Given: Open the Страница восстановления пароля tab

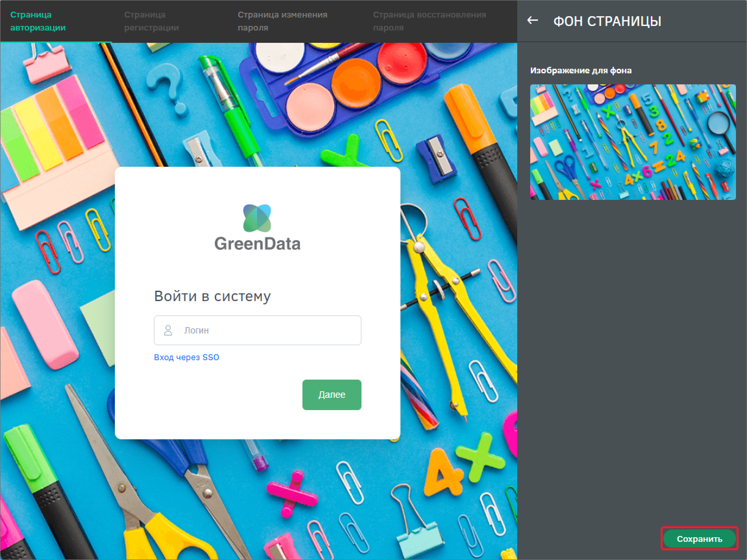Looking at the screenshot, I should pos(429,21).
